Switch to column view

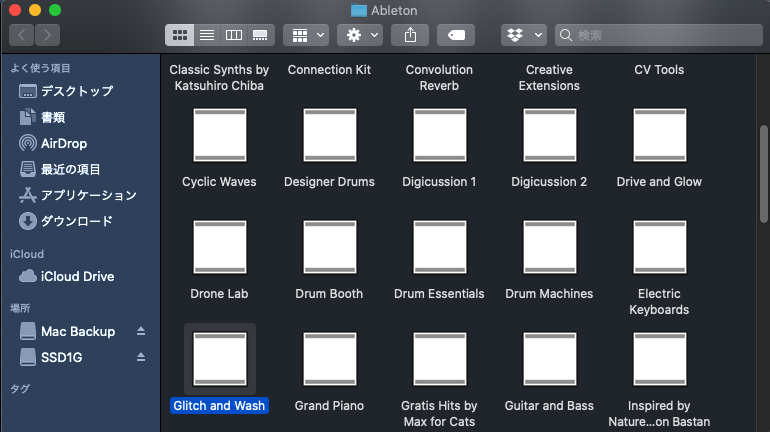pos(233,35)
